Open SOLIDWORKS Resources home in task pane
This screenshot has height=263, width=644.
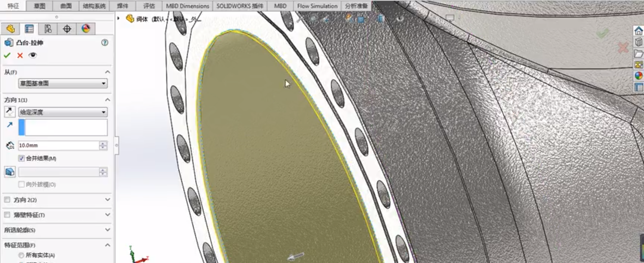tap(638, 31)
